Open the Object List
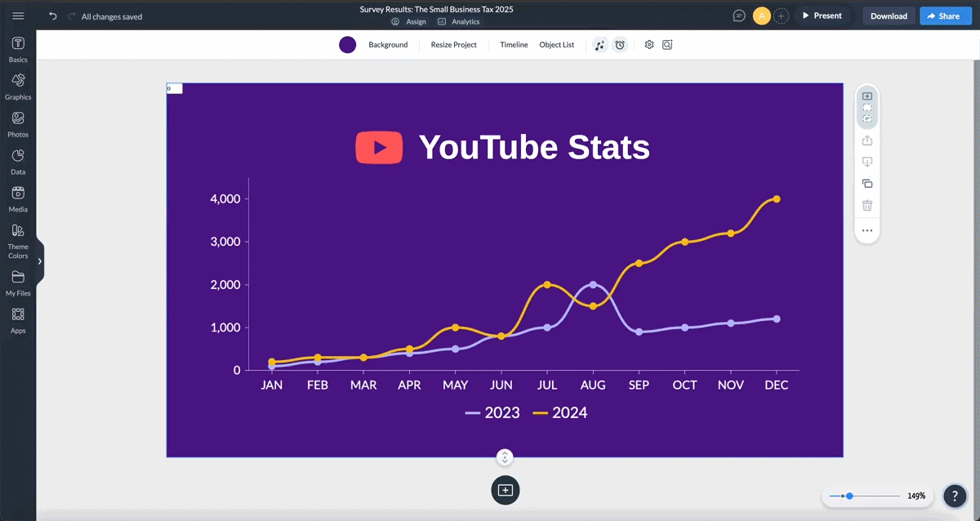The height and width of the screenshot is (521, 980). pyautogui.click(x=556, y=45)
